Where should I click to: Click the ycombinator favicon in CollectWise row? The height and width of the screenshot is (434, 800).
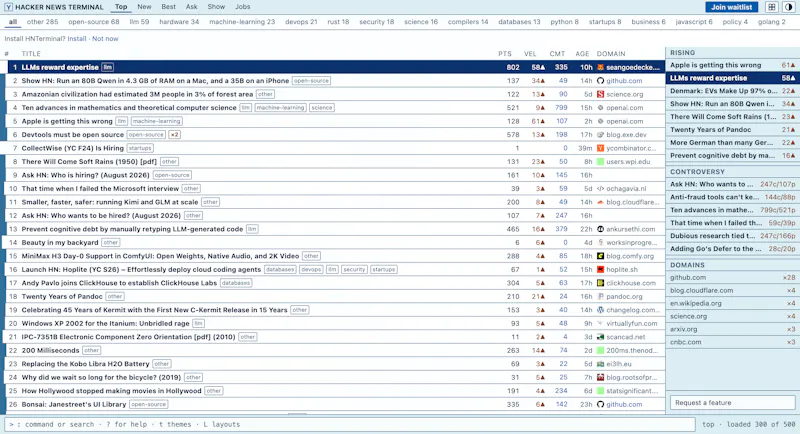click(601, 148)
